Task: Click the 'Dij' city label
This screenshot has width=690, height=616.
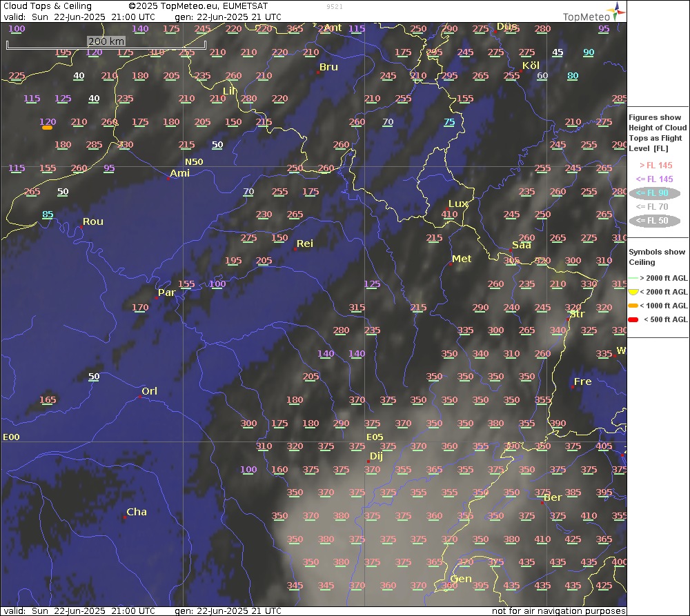Action: (x=376, y=456)
